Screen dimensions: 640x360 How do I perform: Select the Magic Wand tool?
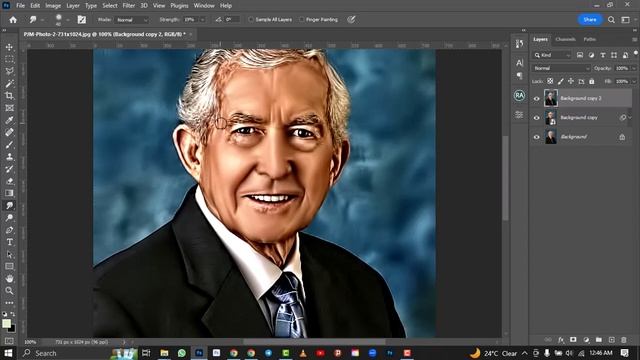coord(9,84)
